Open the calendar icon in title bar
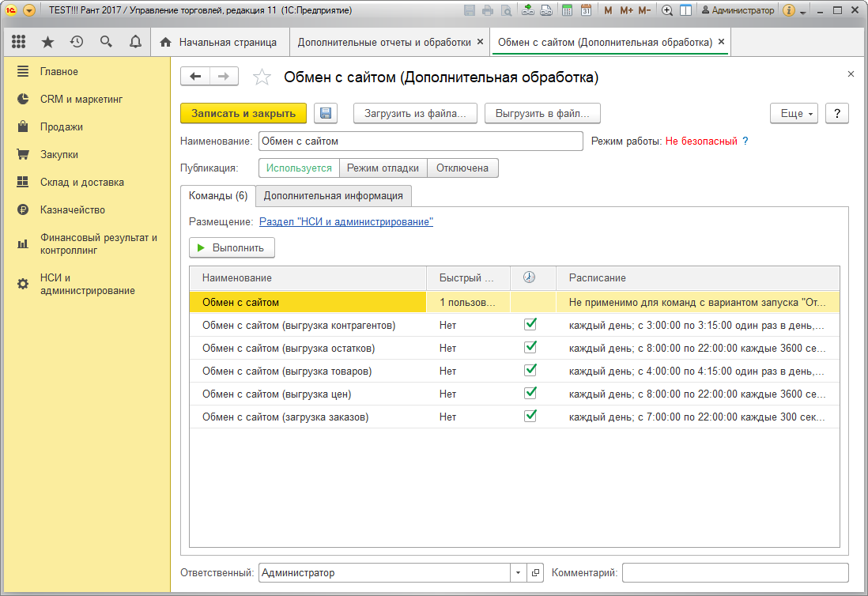 pos(587,10)
